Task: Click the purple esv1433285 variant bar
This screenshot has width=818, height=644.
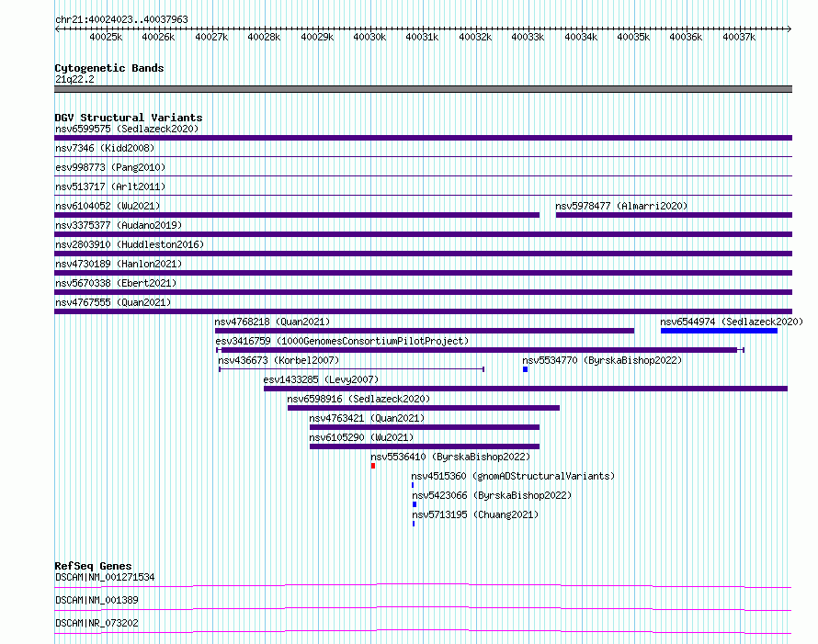Action: pos(526,389)
